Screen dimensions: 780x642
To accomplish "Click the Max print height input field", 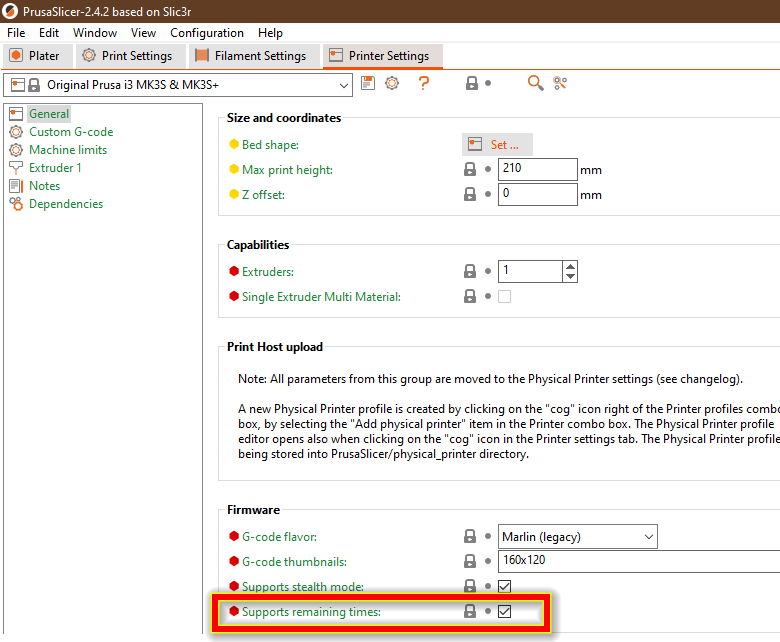I will [537, 169].
